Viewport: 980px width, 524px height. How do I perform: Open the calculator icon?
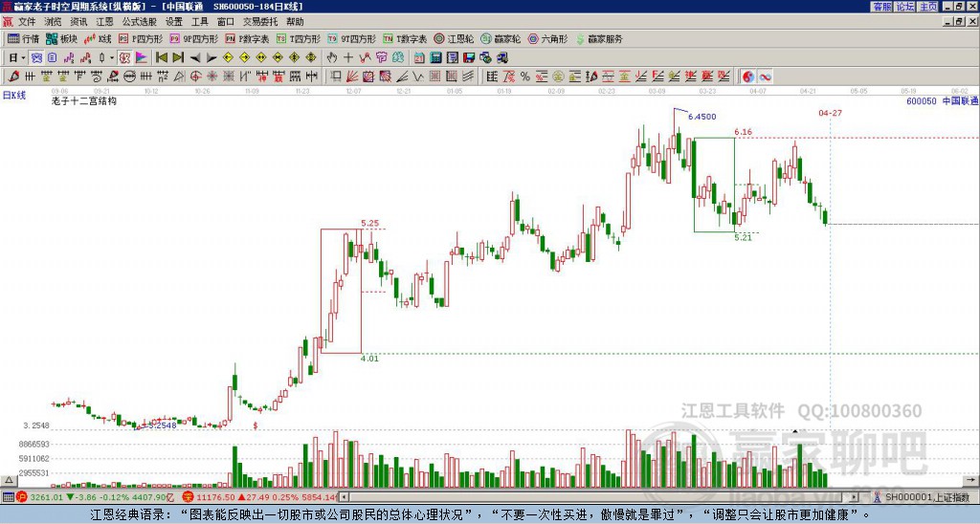435,57
